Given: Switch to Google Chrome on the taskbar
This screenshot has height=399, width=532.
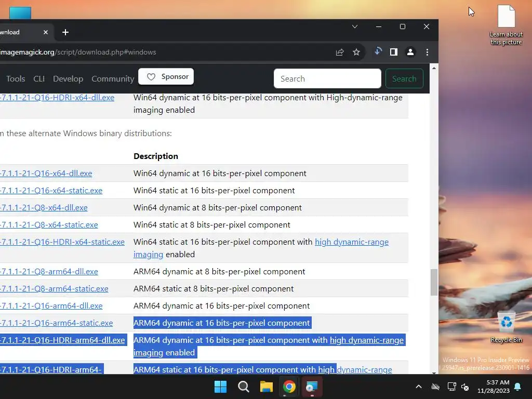Looking at the screenshot, I should (x=289, y=387).
